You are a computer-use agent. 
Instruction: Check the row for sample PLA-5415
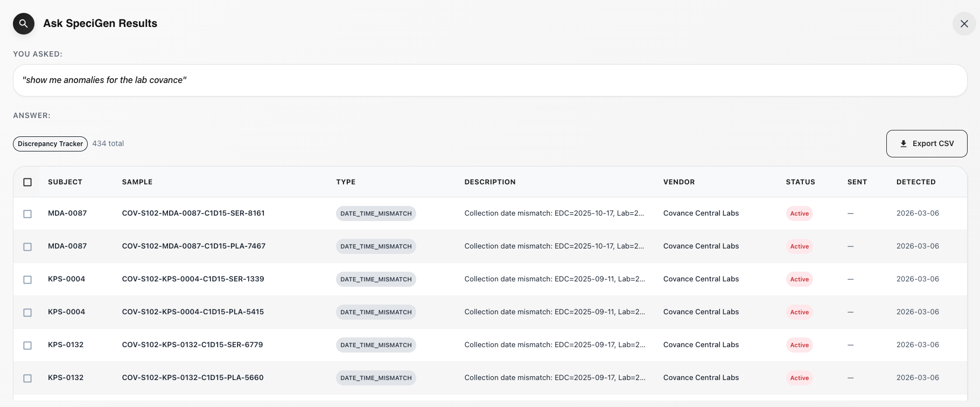coord(27,313)
